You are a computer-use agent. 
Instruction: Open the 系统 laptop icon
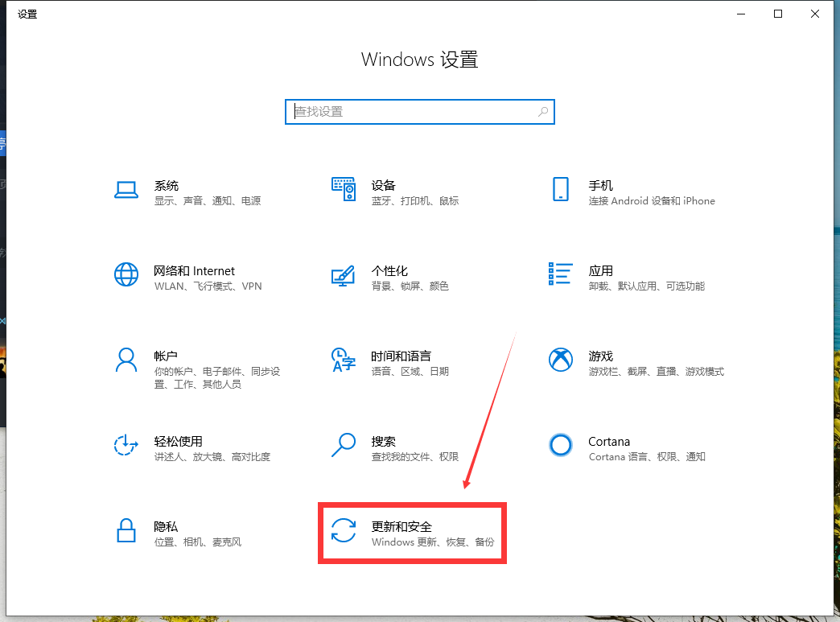[x=126, y=190]
